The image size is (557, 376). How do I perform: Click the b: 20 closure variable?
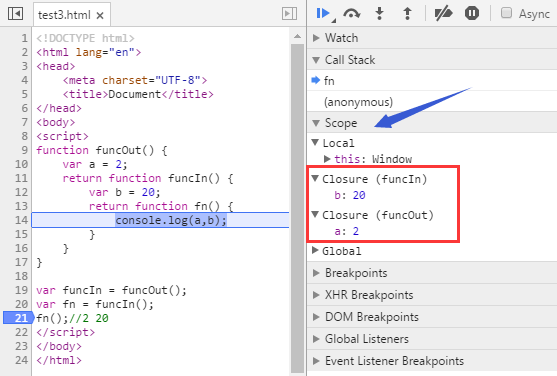coord(350,195)
